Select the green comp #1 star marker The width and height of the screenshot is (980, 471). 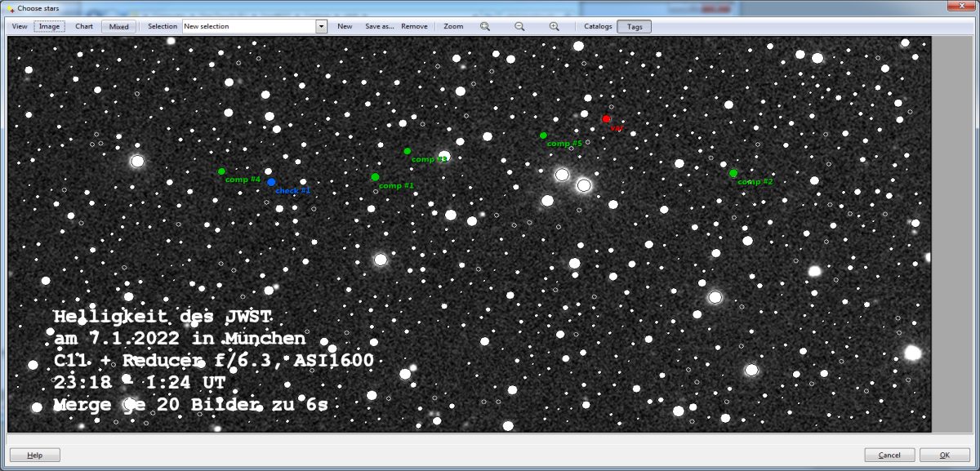coord(375,177)
